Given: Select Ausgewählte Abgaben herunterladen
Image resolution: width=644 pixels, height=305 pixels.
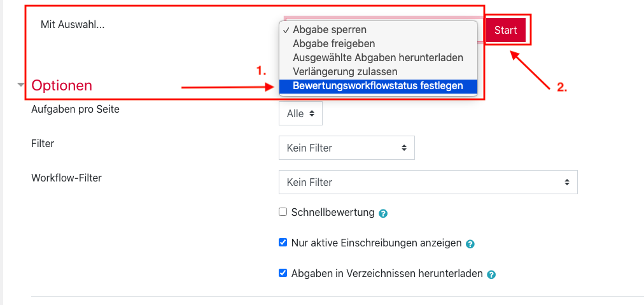Looking at the screenshot, I should tap(377, 58).
